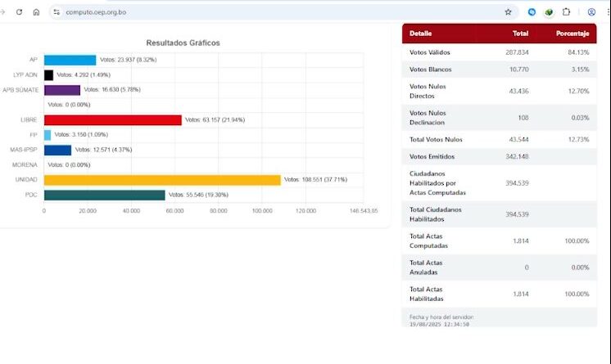Click the red LIBRE bar

click(x=112, y=120)
